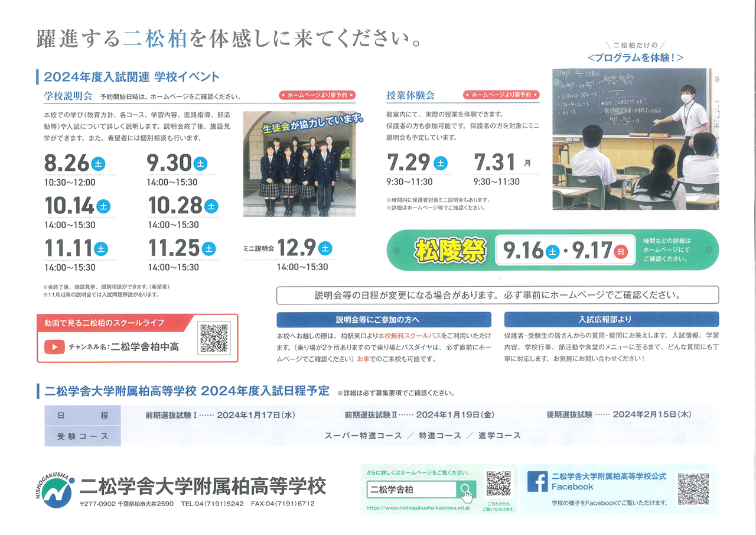This screenshot has height=535, width=756.
Task: Click the blue 説明会等にご参加の方へ header
Action: [384, 319]
